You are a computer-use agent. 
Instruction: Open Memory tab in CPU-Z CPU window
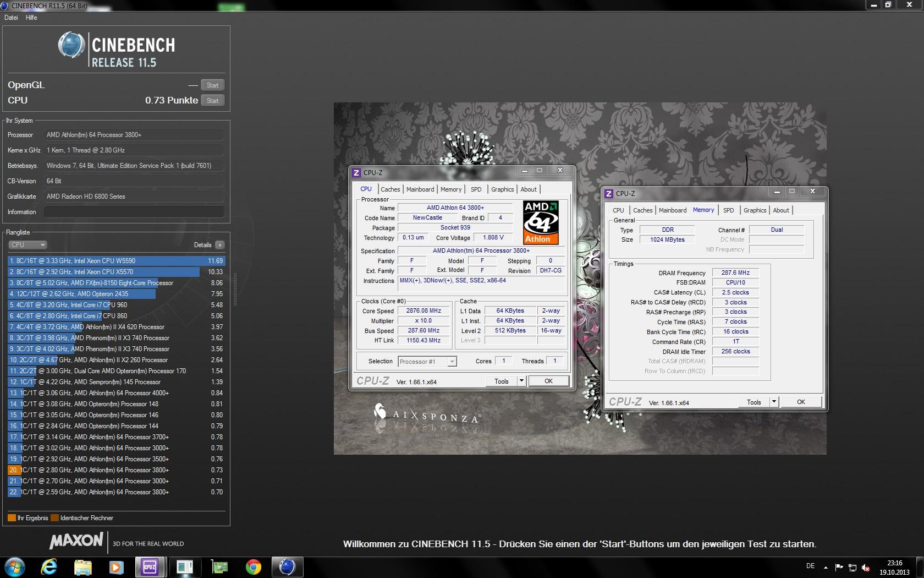tap(451, 189)
